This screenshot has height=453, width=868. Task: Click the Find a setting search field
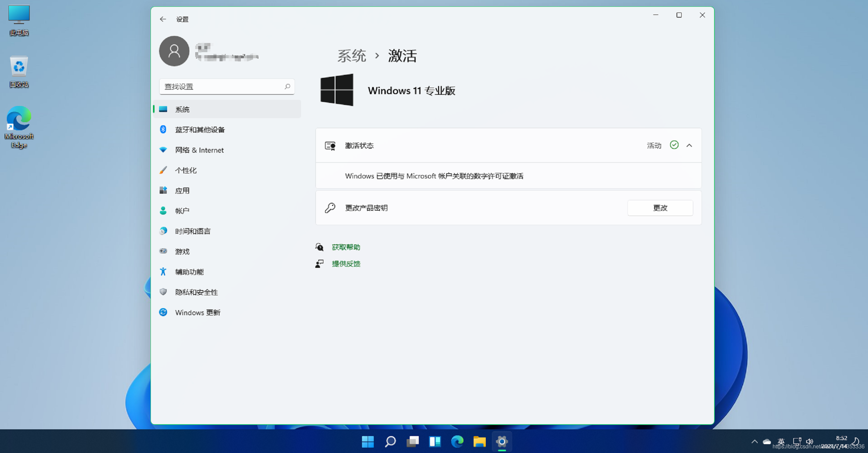pyautogui.click(x=222, y=87)
